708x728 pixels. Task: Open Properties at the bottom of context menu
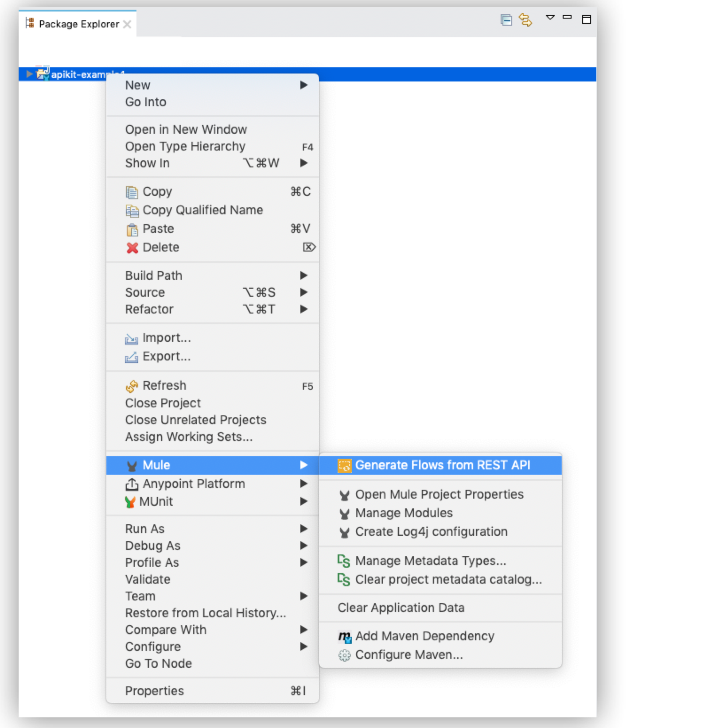[x=154, y=691]
